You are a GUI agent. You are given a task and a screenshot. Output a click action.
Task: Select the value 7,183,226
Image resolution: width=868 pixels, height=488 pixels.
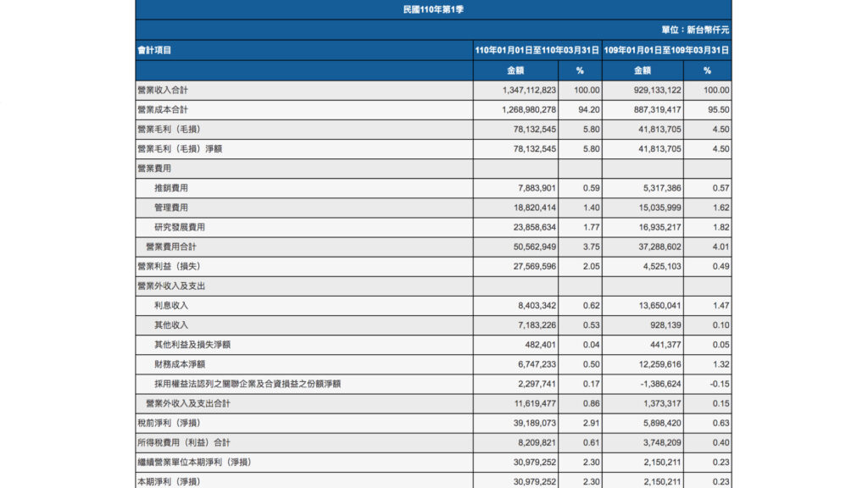pyautogui.click(x=537, y=325)
